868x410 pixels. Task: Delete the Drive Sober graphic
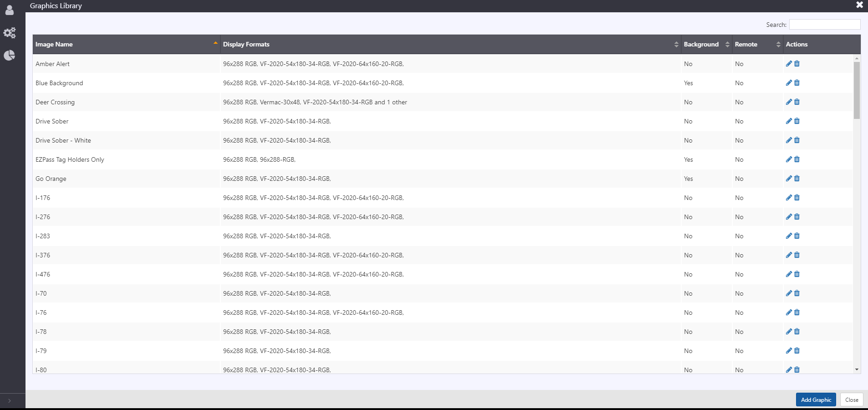(x=797, y=121)
